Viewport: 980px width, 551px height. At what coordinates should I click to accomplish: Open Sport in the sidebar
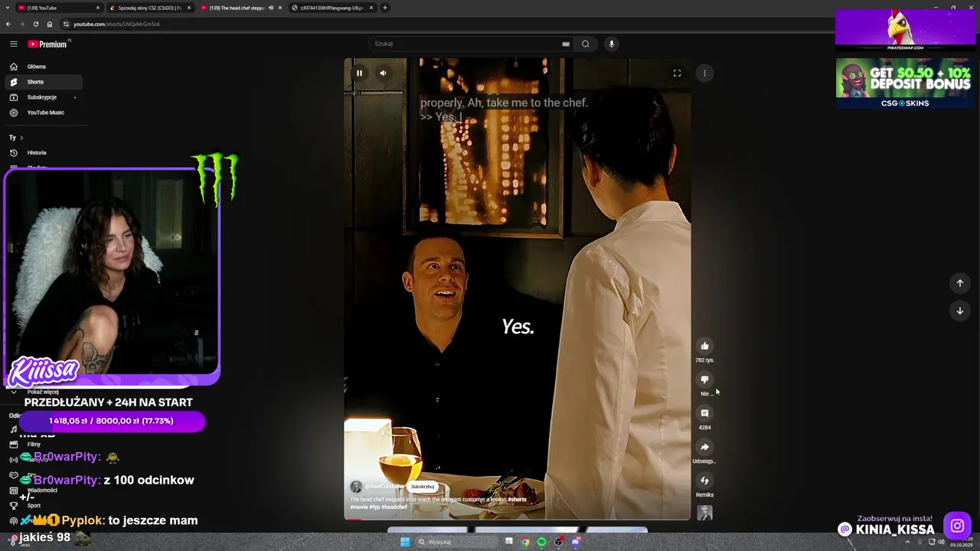34,506
